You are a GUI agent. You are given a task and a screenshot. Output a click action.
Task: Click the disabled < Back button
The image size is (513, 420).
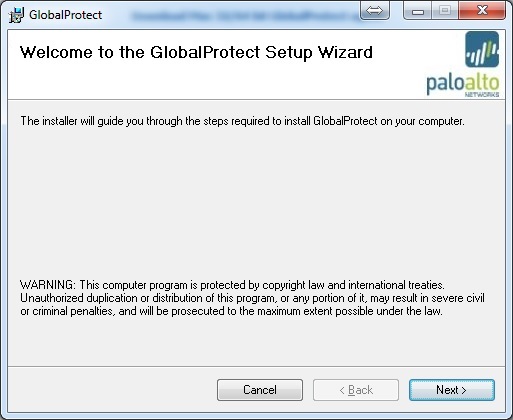(x=356, y=390)
